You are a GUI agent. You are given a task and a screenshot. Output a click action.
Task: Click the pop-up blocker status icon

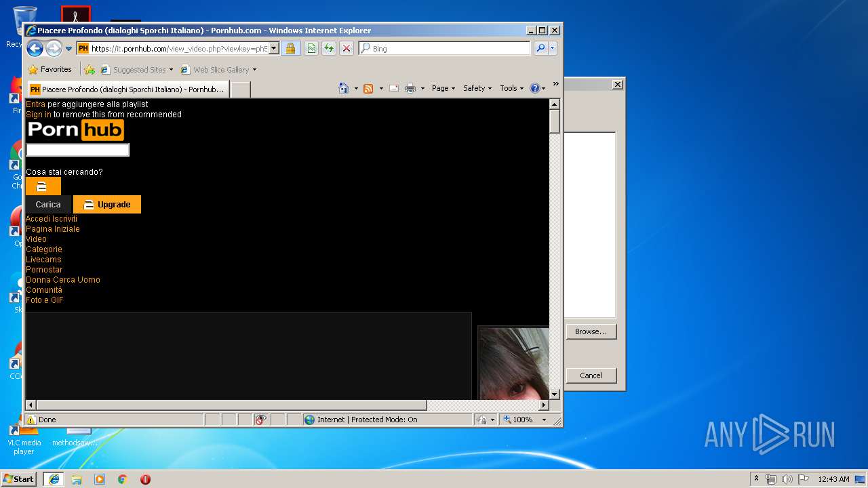tap(261, 420)
